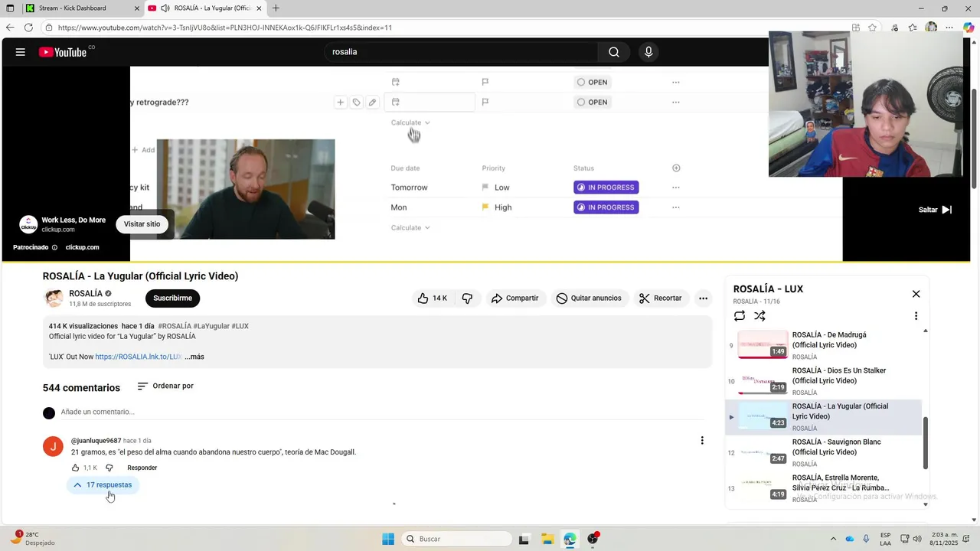Image resolution: width=980 pixels, height=551 pixels.
Task: Click the playlist panel scrollbar
Action: click(925, 443)
